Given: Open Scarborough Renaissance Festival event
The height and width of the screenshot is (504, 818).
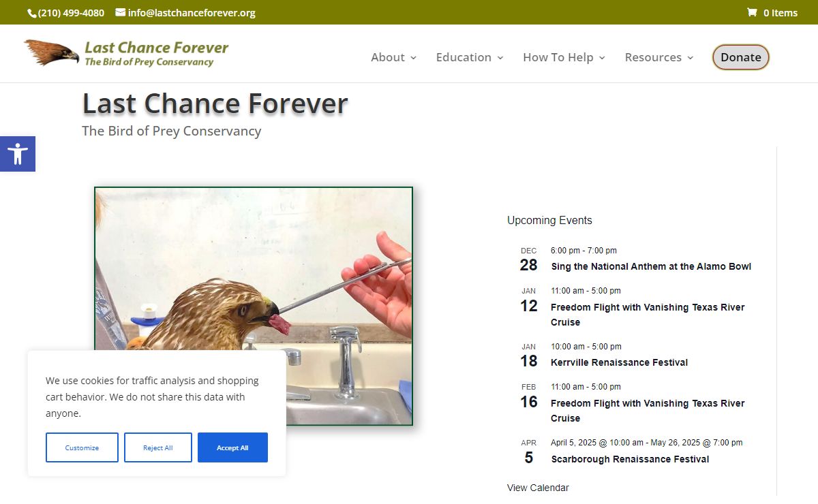Looking at the screenshot, I should 630,459.
